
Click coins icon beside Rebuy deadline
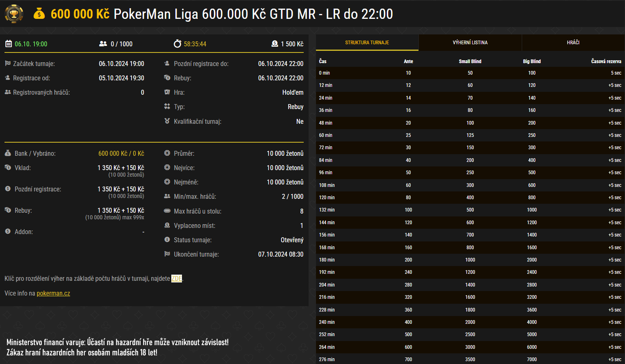(x=167, y=77)
